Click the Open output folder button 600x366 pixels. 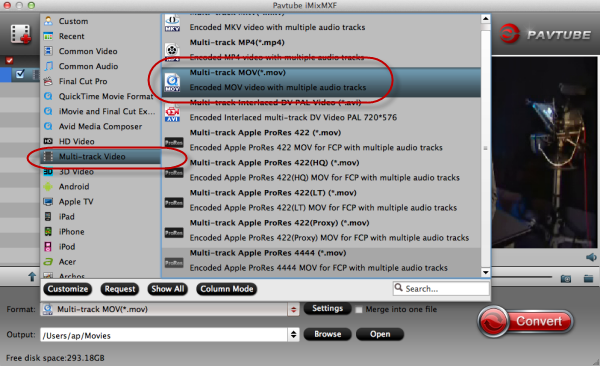(380, 334)
